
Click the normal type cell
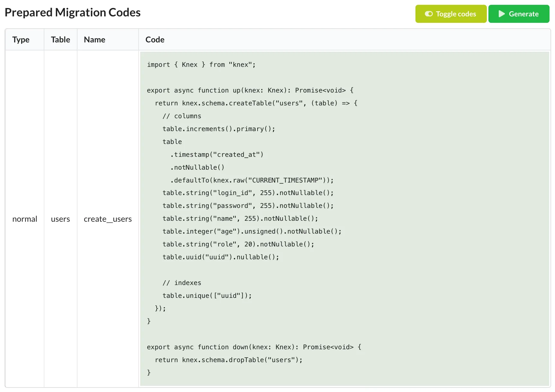coord(24,219)
